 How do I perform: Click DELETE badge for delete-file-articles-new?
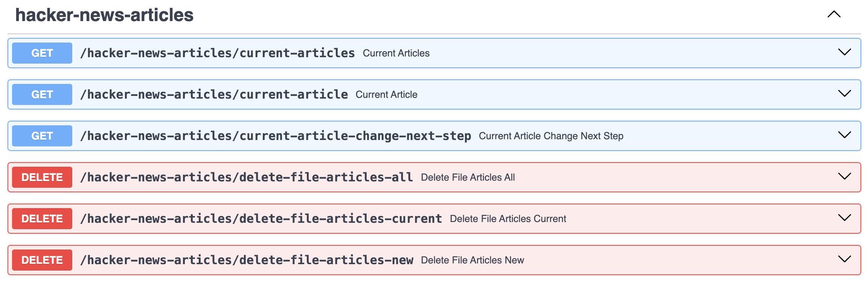coord(42,260)
